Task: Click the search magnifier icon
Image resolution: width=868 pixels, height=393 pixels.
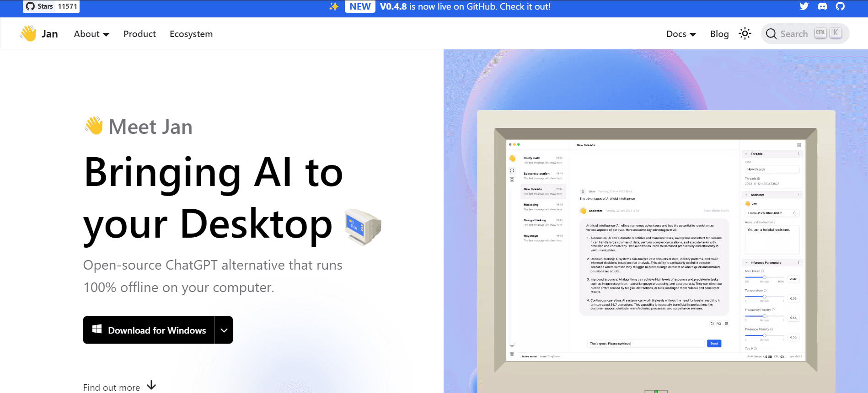Action: tap(771, 34)
